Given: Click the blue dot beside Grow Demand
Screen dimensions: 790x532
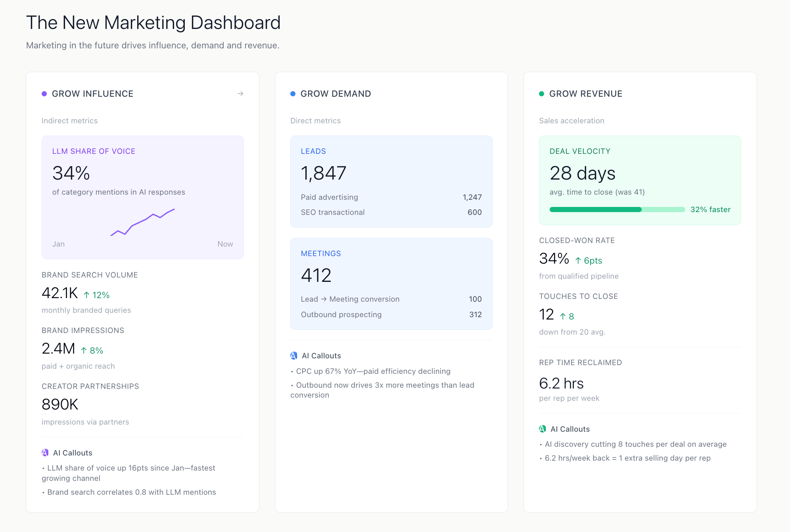Looking at the screenshot, I should [x=293, y=94].
